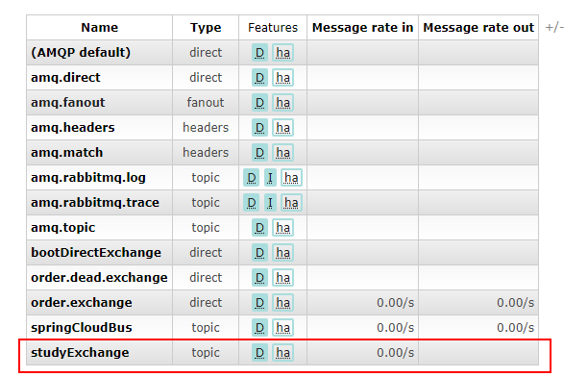
Task: Click the ha policy badge for springCloudBus
Action: (x=282, y=328)
